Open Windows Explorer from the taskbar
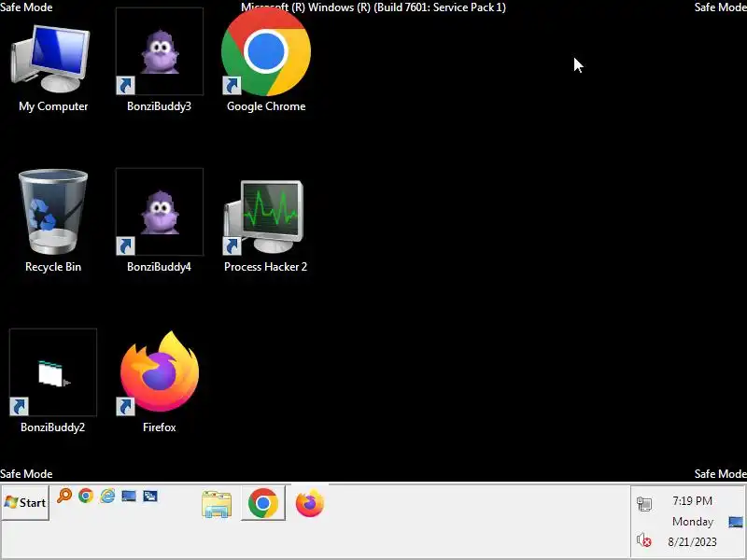Image resolution: width=747 pixels, height=560 pixels. [x=217, y=504]
